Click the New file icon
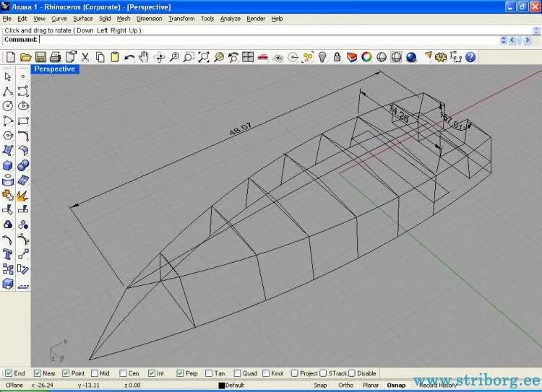 point(11,57)
